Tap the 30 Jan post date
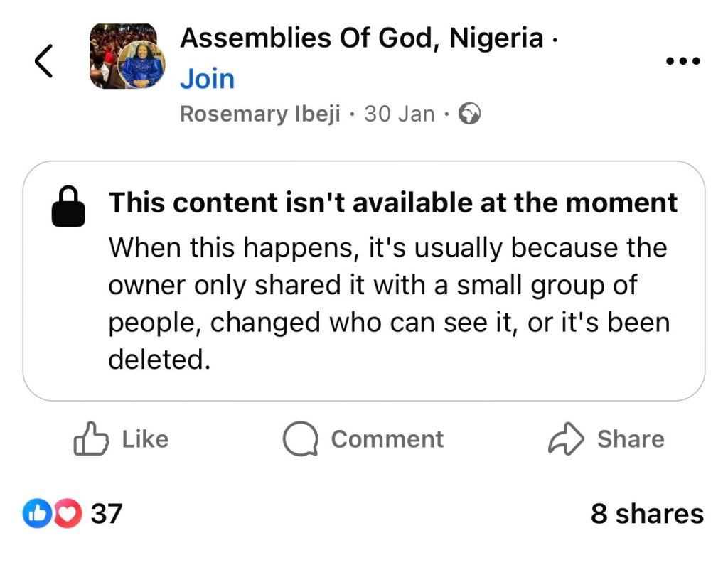This screenshot has height=565, width=728. 399,114
